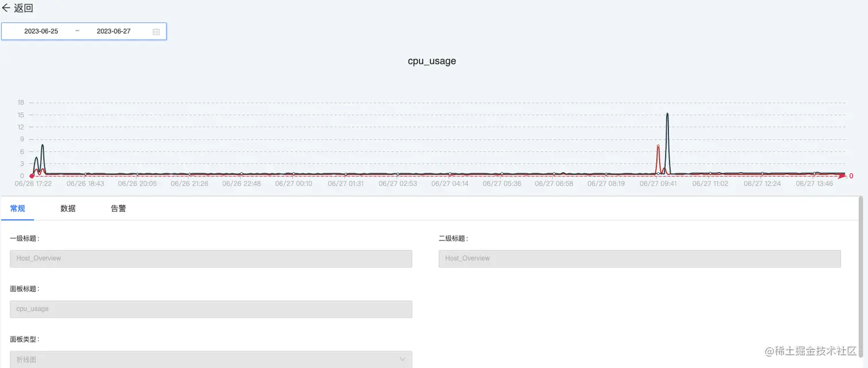Switch to the 数据 tab

[68, 208]
